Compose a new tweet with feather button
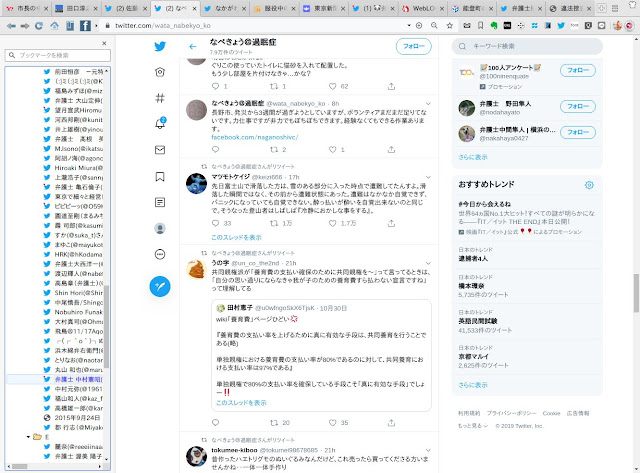The height and width of the screenshot is (473, 640). tap(160, 286)
